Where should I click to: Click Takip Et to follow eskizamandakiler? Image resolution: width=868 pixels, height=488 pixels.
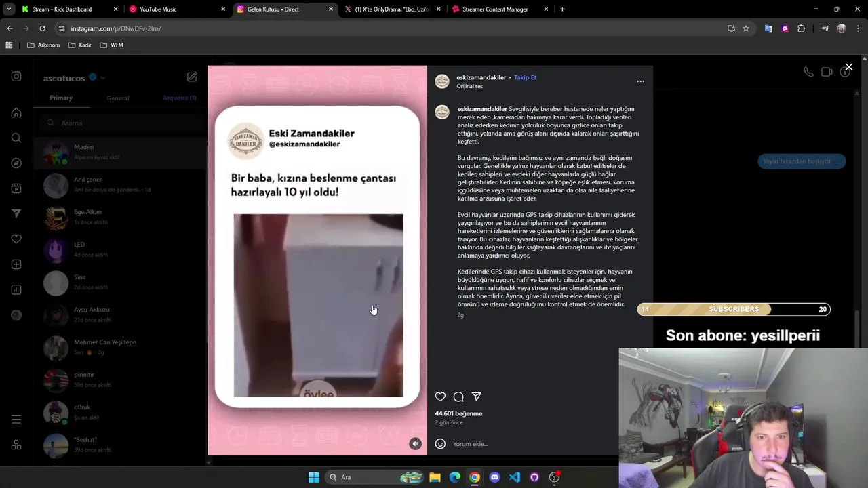[x=525, y=77]
